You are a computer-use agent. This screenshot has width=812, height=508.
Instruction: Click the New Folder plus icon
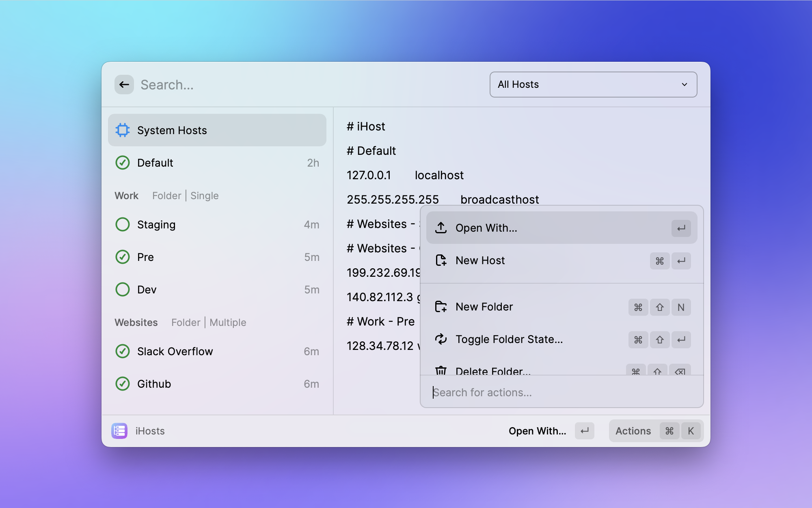tap(441, 306)
